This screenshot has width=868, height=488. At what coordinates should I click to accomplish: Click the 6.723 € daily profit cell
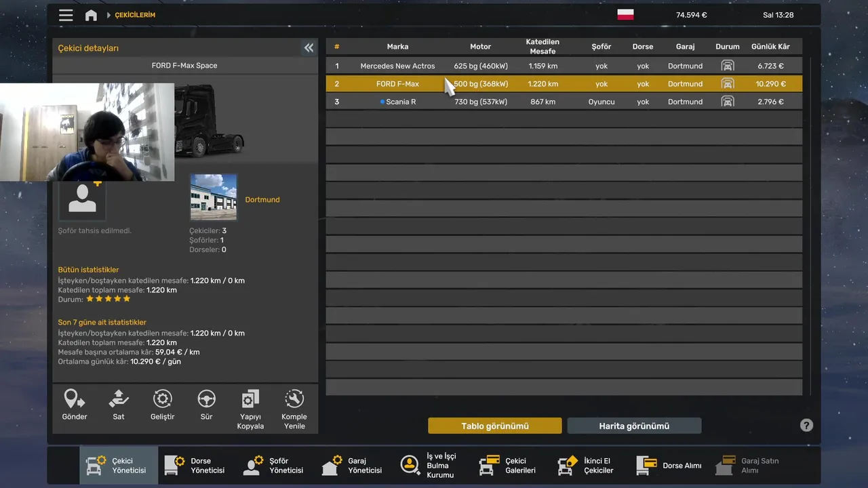pyautogui.click(x=770, y=66)
